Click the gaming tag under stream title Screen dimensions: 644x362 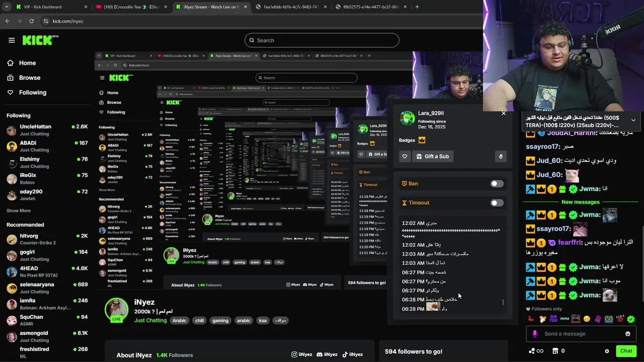(220, 320)
